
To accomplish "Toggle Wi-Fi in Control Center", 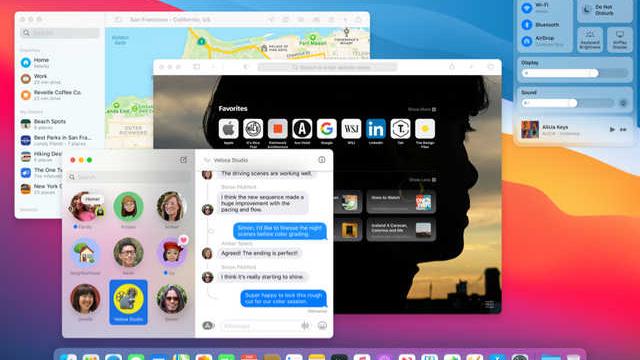I will tap(527, 8).
